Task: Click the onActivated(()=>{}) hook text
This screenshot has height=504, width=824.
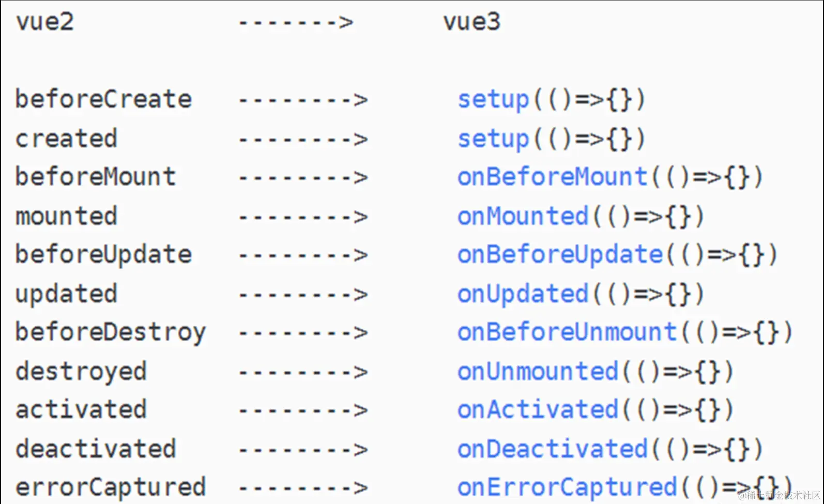Action: coord(595,410)
